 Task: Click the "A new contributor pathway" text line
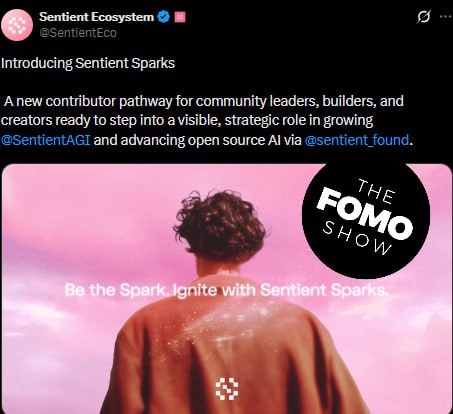pos(204,101)
